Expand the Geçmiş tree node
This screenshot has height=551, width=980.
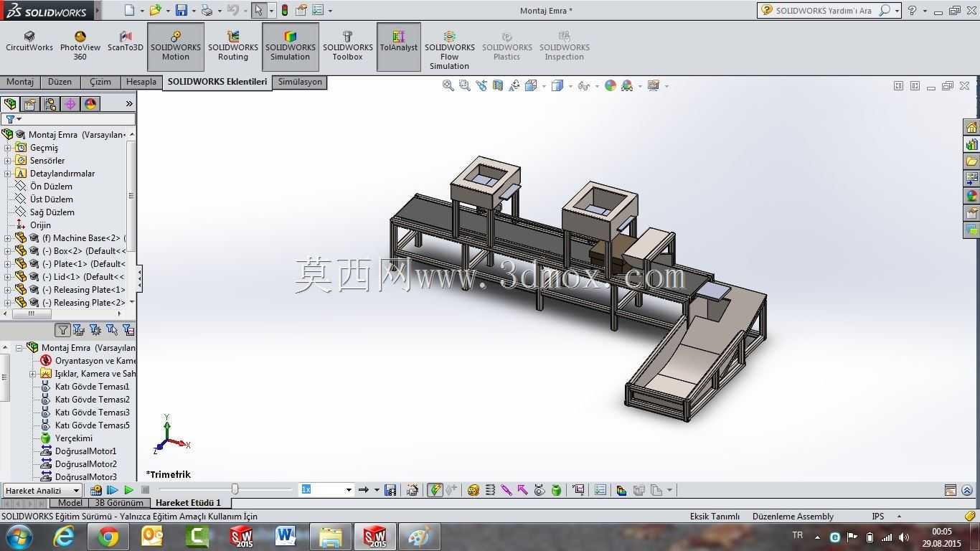(x=8, y=148)
